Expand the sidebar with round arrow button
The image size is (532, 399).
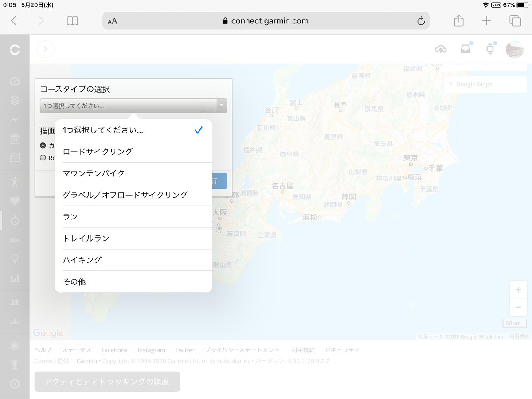(x=45, y=49)
